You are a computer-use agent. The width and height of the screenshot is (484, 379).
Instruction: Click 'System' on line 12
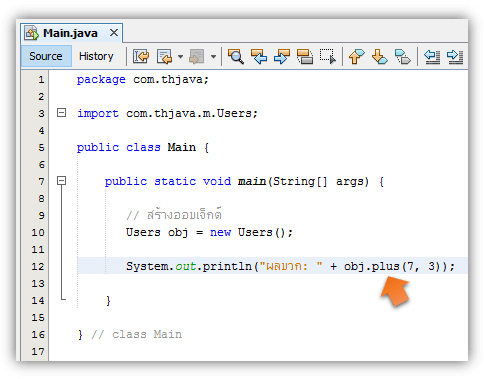pos(147,266)
